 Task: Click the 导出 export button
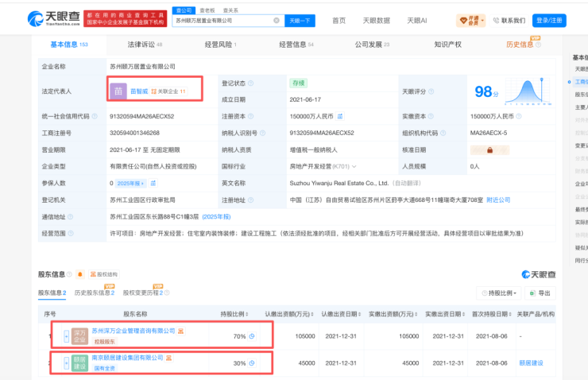point(540,293)
